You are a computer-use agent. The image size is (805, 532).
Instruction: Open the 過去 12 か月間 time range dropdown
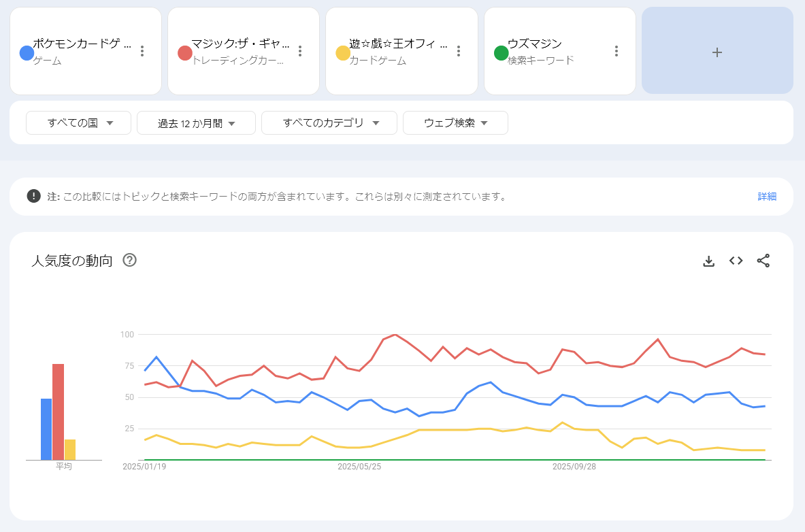pyautogui.click(x=196, y=123)
